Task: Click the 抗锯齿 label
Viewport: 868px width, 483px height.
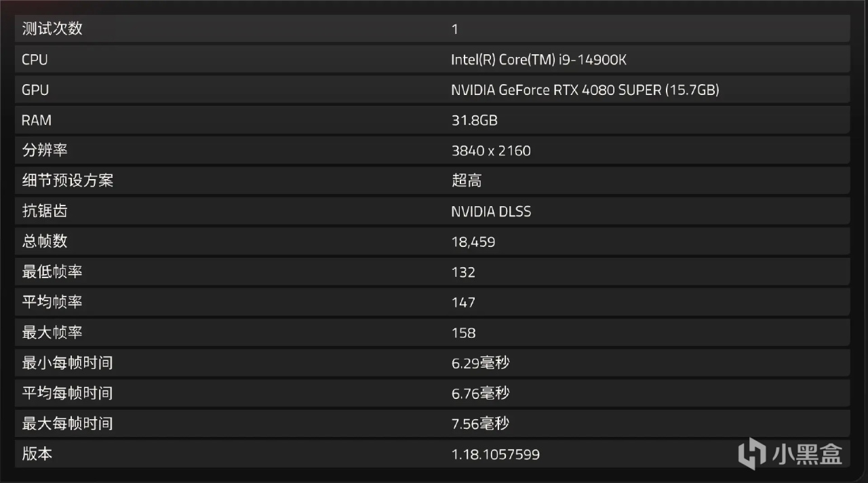Action: point(44,211)
